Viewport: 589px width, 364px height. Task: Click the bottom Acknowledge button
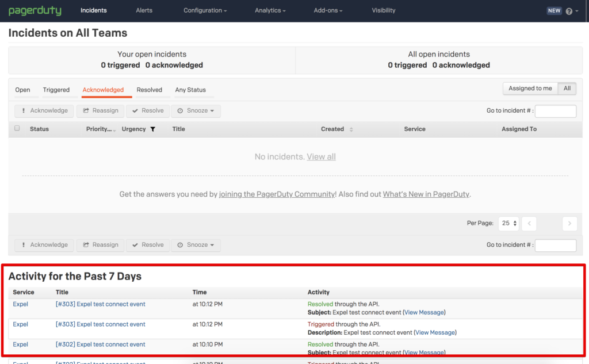point(44,245)
